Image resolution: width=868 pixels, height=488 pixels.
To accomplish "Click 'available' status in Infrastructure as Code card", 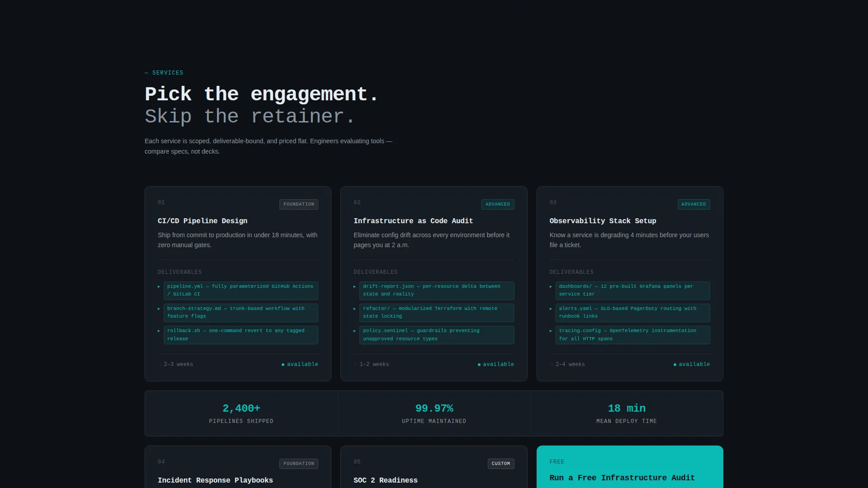I will (x=498, y=365).
